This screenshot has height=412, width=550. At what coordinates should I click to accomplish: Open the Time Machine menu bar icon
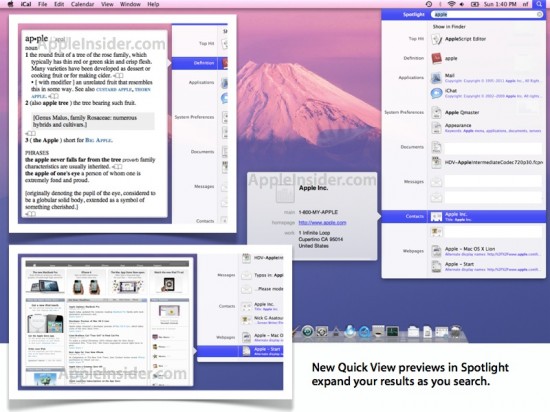pos(429,4)
